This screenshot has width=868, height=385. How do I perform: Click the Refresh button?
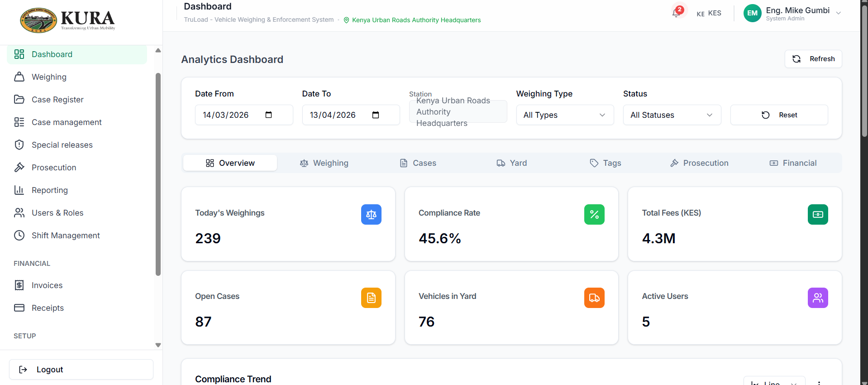point(813,59)
